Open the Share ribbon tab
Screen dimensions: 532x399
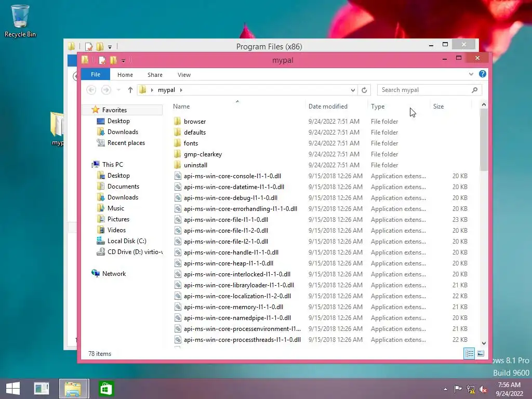(x=155, y=75)
